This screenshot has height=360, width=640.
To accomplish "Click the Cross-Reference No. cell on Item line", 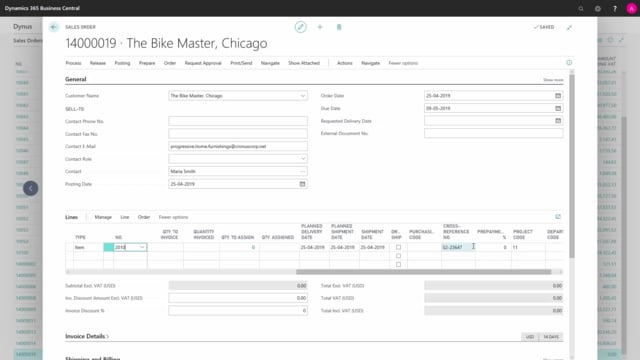I will (458, 247).
